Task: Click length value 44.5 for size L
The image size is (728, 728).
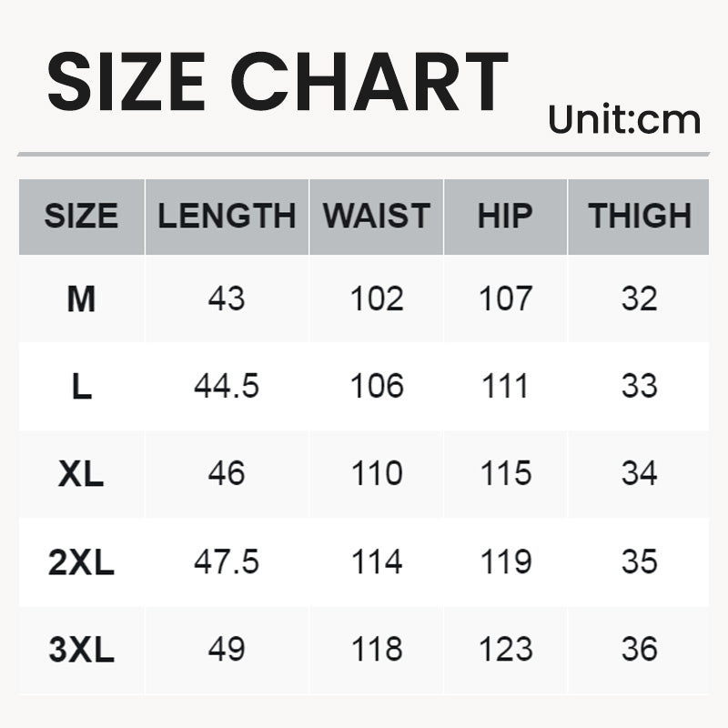Action: point(227,387)
